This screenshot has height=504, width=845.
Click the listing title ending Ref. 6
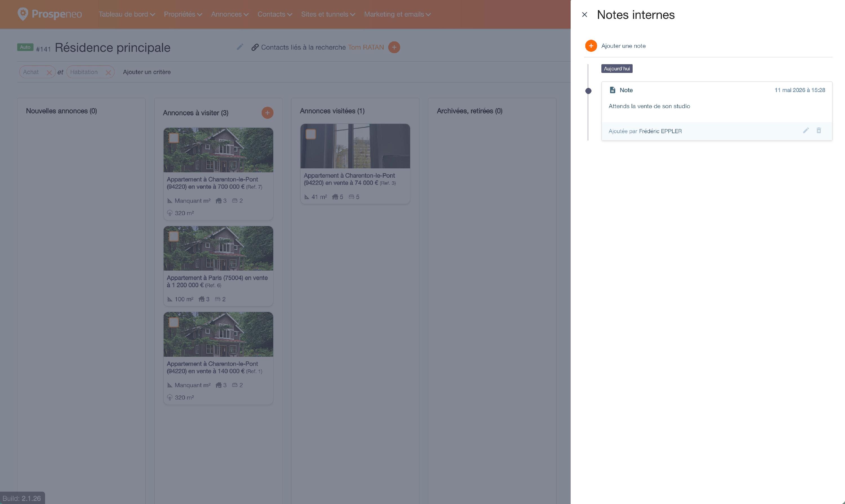click(217, 282)
